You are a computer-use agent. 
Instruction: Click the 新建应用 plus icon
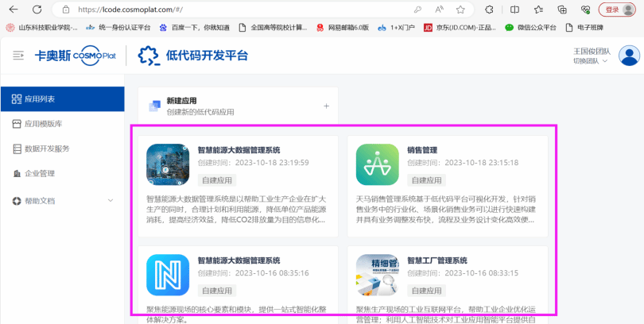pyautogui.click(x=327, y=106)
